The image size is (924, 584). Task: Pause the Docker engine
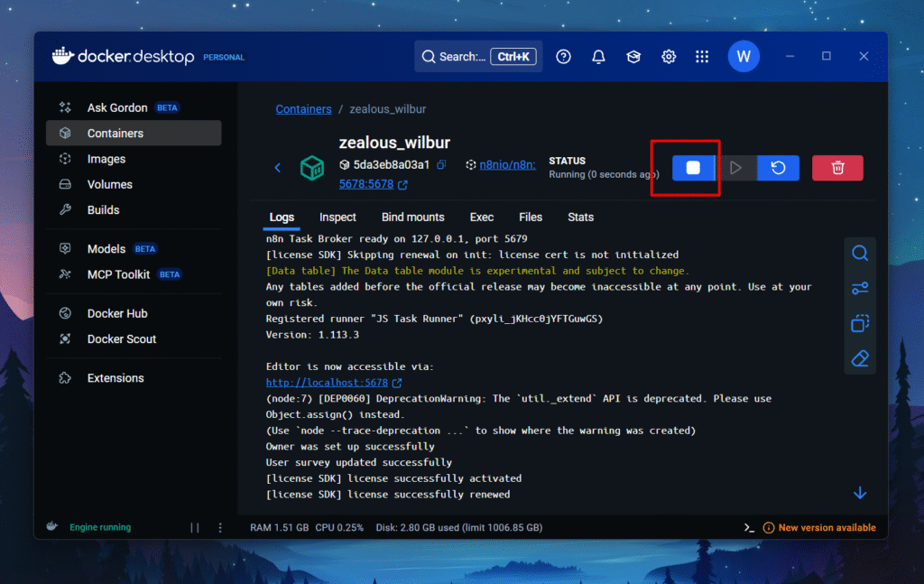click(x=194, y=527)
